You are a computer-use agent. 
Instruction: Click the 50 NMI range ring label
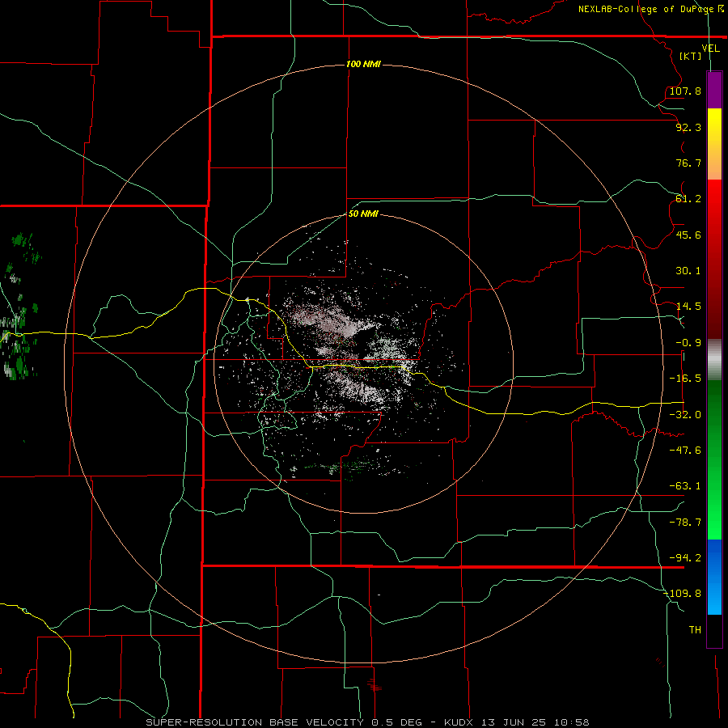pos(363,214)
